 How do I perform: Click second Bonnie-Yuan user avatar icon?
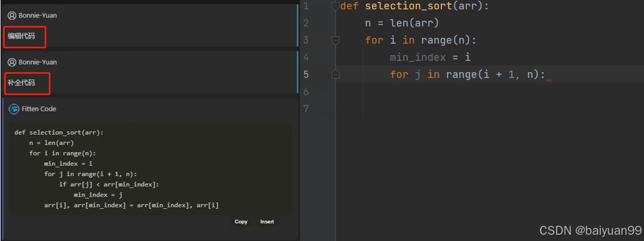click(12, 62)
